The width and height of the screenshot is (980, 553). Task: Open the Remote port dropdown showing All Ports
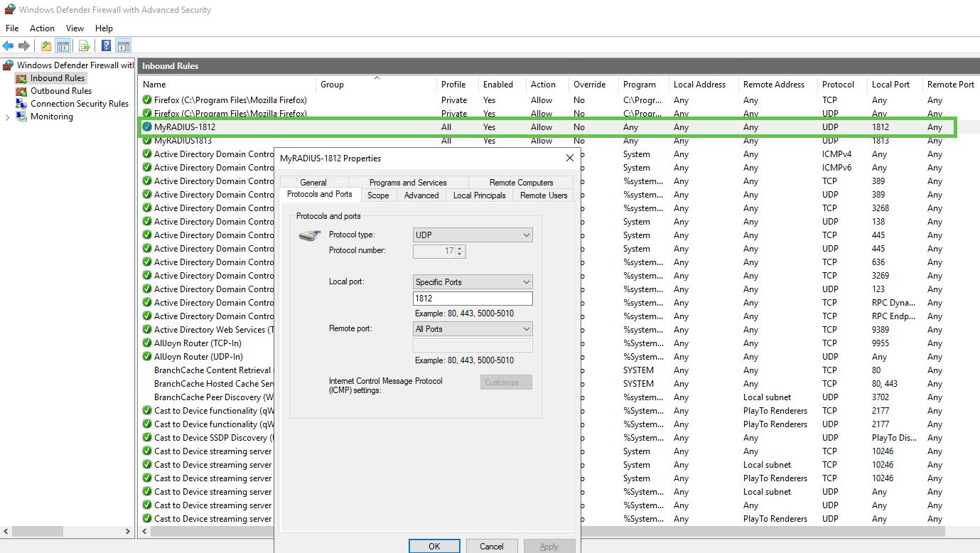click(473, 329)
